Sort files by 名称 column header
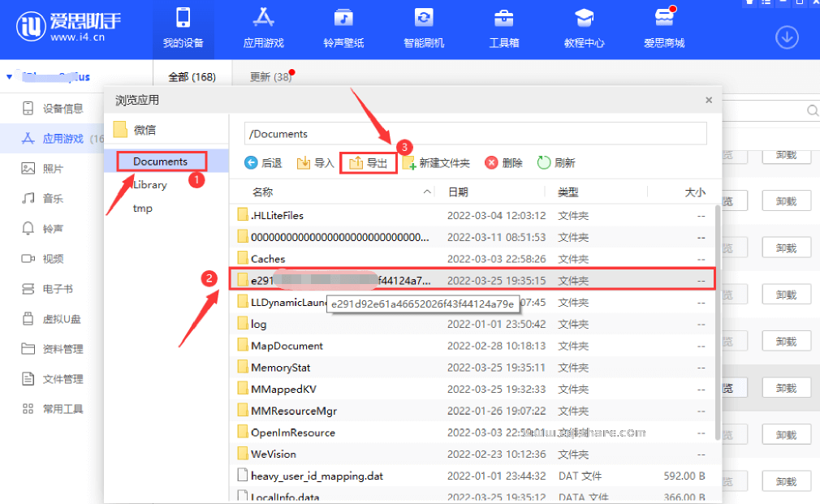 point(262,192)
